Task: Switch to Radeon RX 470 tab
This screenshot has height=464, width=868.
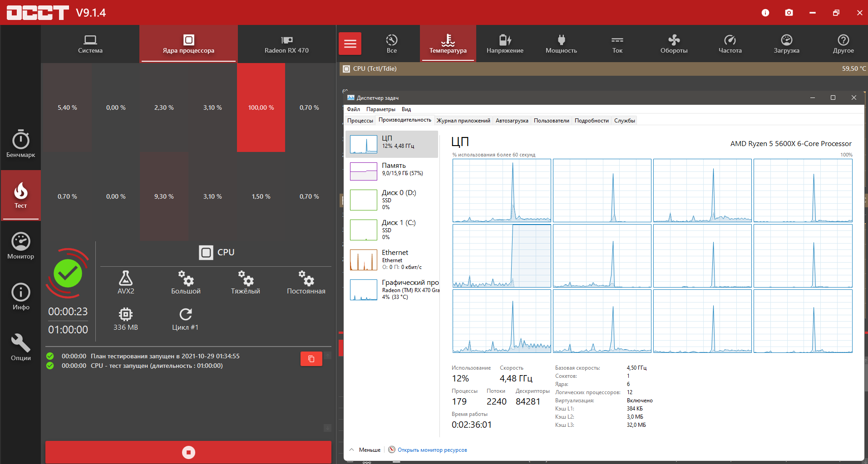Action: (286, 44)
